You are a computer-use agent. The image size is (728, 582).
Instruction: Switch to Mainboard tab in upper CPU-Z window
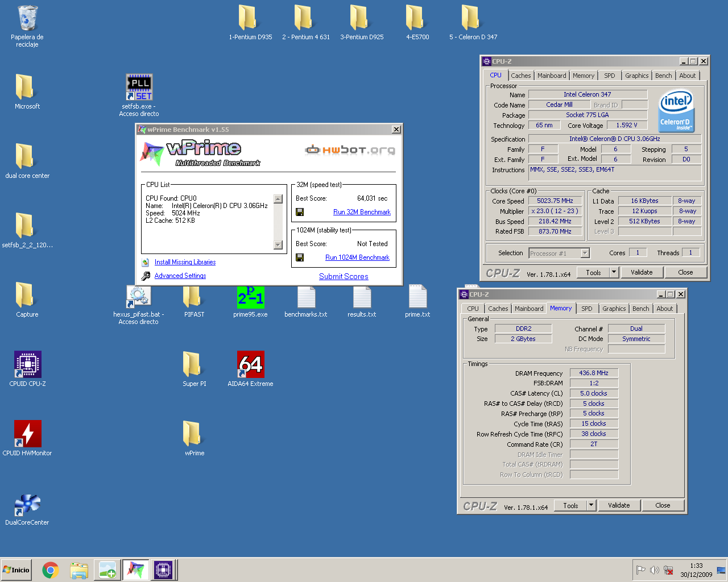coord(552,76)
